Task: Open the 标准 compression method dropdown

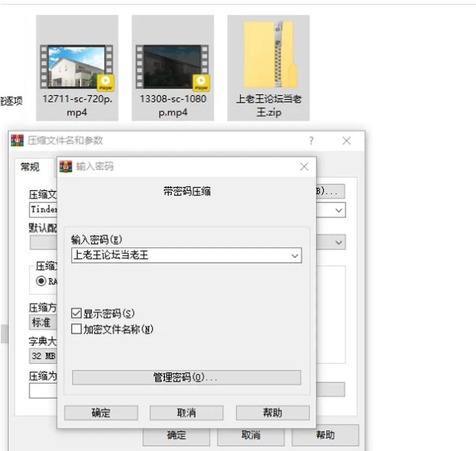Action: [43, 322]
